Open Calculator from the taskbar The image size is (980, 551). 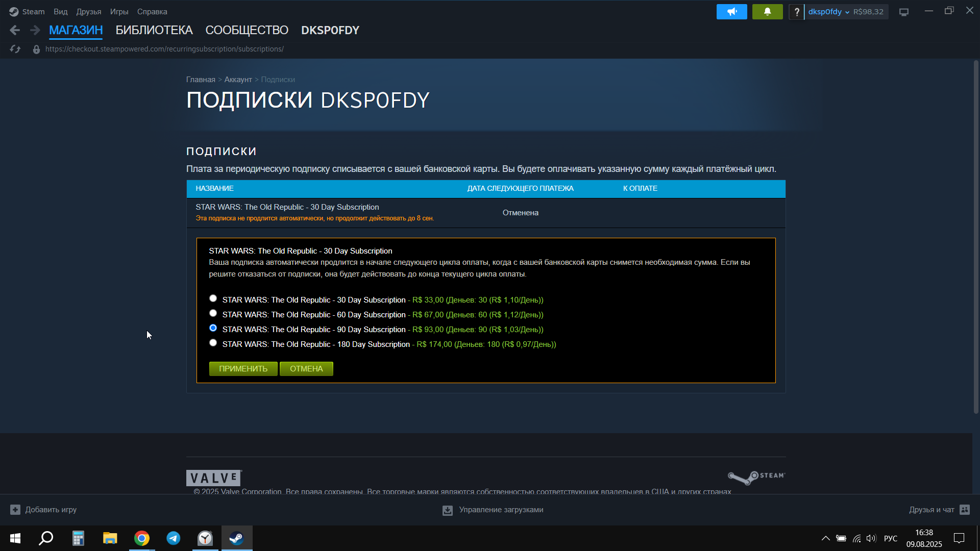[78, 538]
